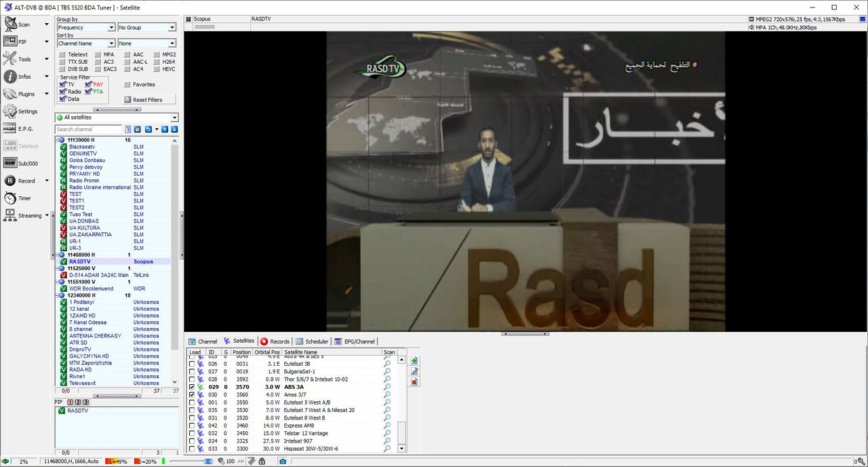
Task: Open the Scan satellite dish tool
Action: point(10,24)
